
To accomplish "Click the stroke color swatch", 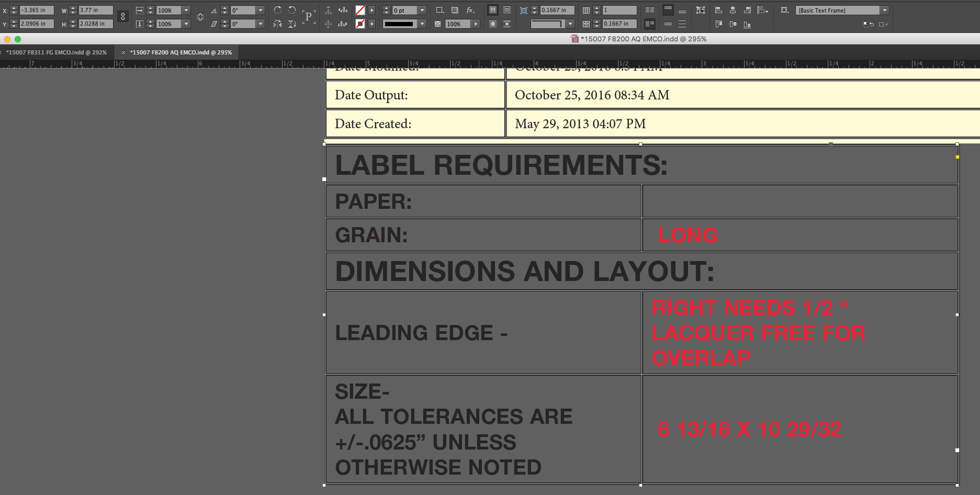I will pos(360,24).
